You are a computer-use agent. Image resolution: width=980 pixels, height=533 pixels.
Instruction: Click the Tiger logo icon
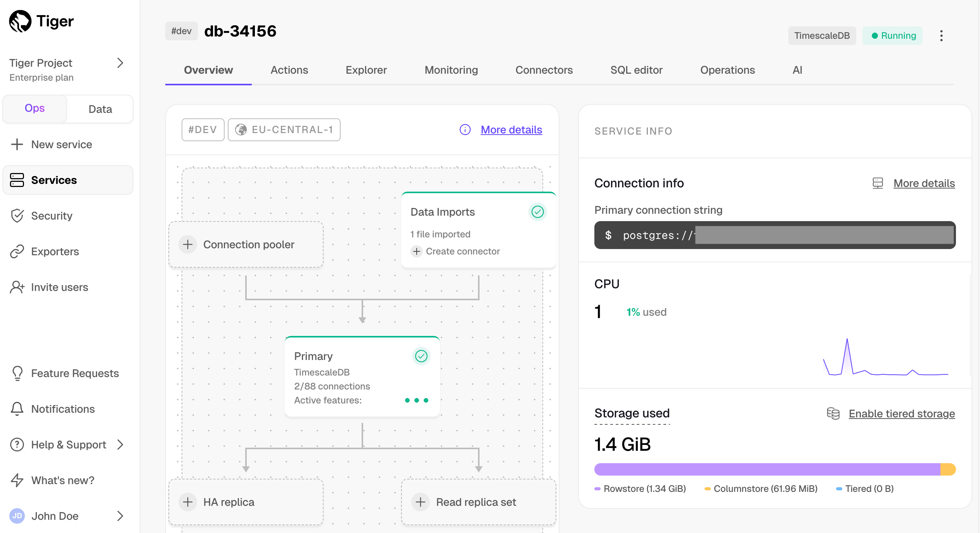click(20, 21)
